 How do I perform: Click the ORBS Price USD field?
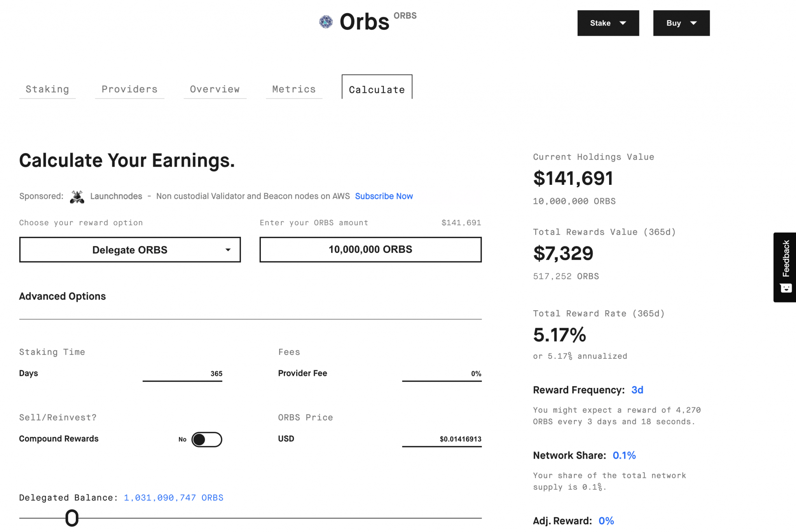(x=442, y=439)
